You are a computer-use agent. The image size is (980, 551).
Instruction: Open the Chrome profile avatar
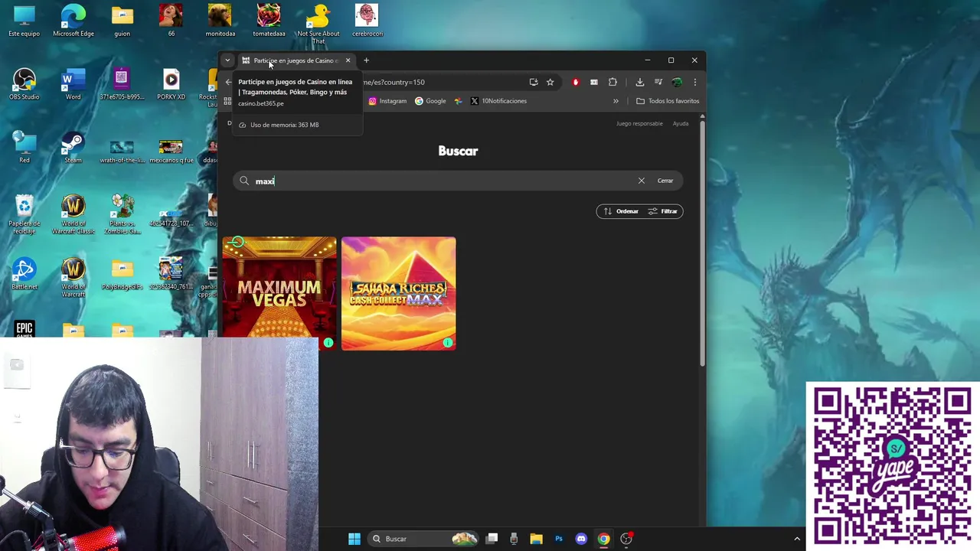pos(677,82)
